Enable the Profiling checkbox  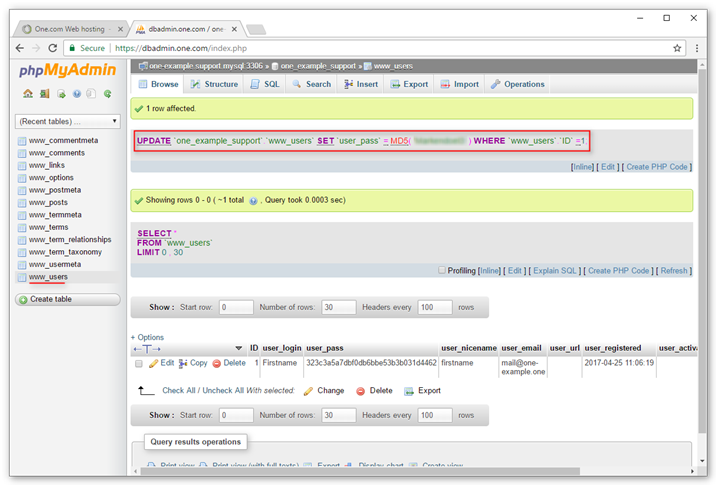pos(443,270)
